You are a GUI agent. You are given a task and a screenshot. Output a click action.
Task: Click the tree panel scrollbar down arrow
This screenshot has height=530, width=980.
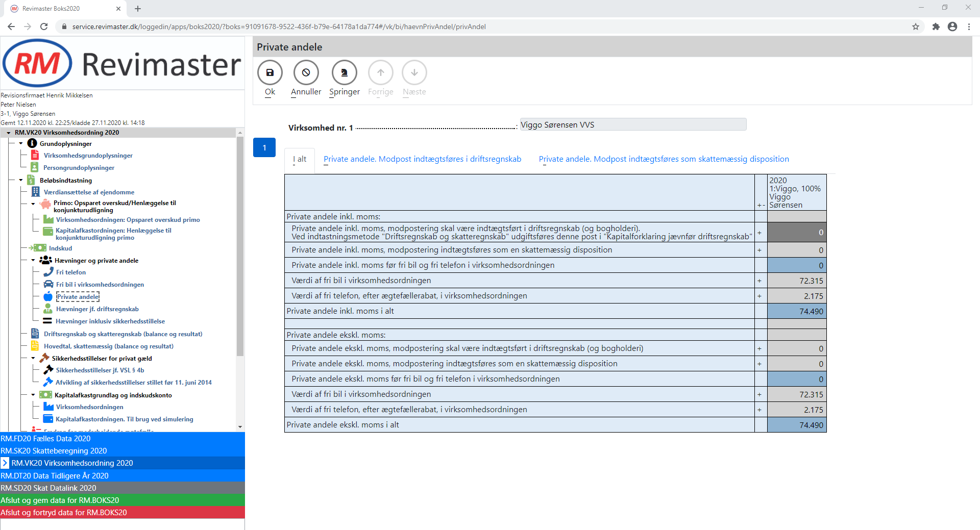(240, 427)
